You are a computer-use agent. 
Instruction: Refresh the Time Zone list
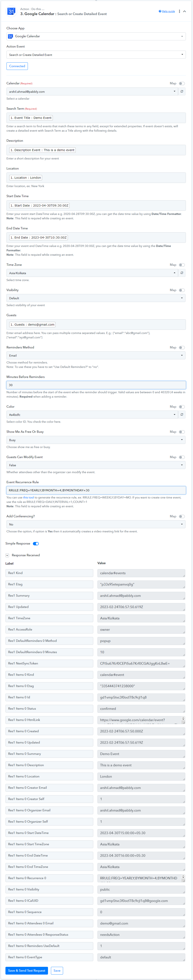[182, 273]
